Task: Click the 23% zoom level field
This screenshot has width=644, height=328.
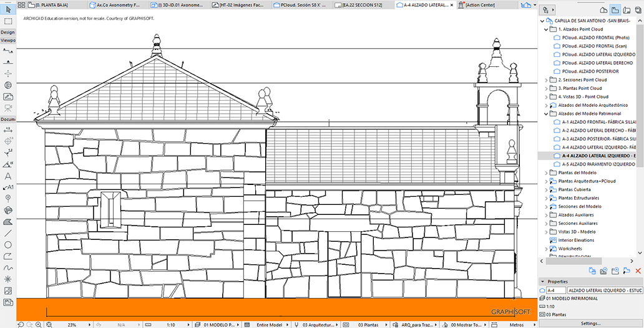Action: click(72, 324)
